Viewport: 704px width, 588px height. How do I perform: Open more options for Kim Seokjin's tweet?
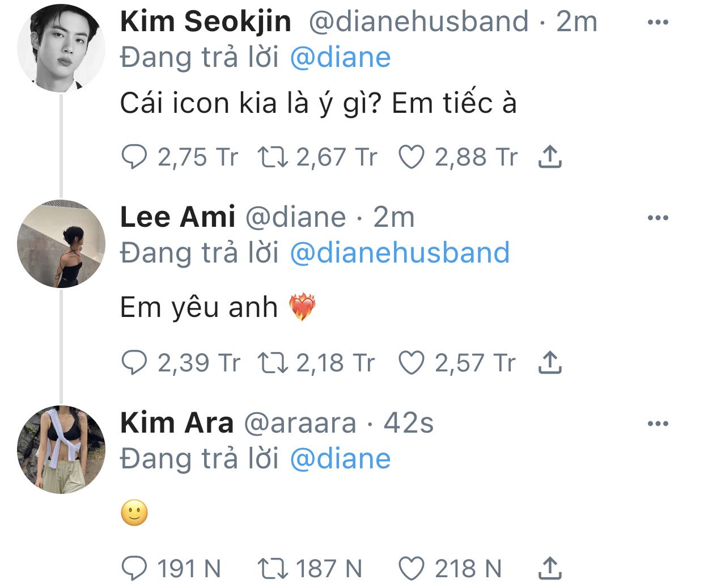point(658,23)
